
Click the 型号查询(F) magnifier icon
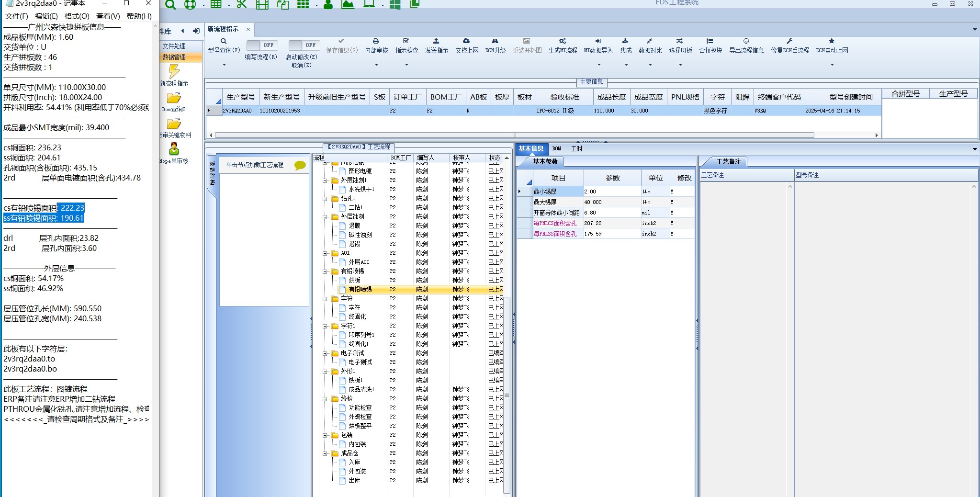[x=224, y=41]
